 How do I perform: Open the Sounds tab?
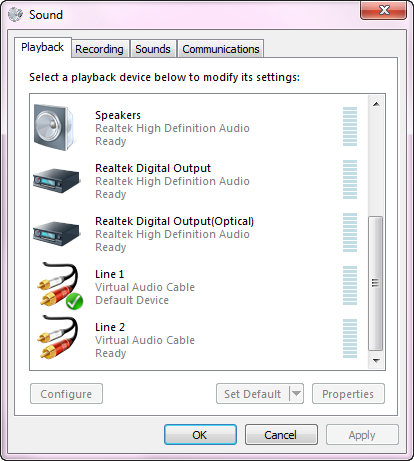pos(153,49)
